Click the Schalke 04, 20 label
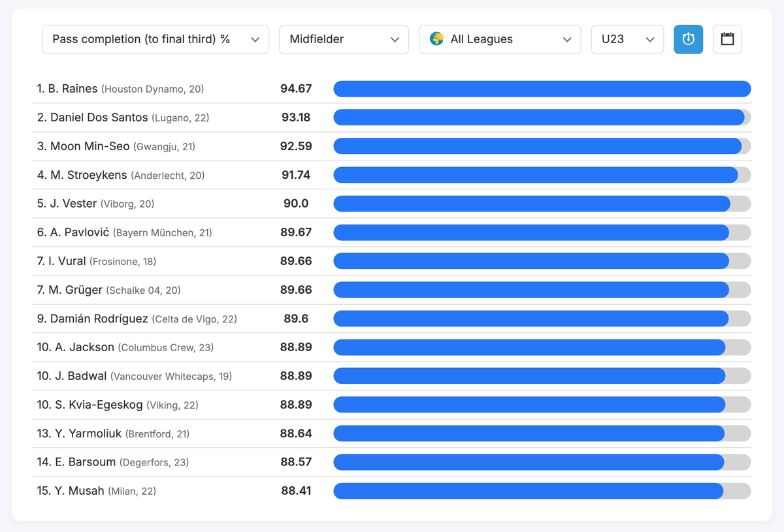 pyautogui.click(x=144, y=290)
